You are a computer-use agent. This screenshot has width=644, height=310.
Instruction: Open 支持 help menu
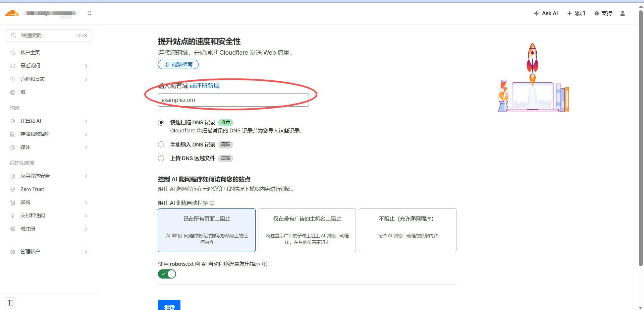click(603, 13)
